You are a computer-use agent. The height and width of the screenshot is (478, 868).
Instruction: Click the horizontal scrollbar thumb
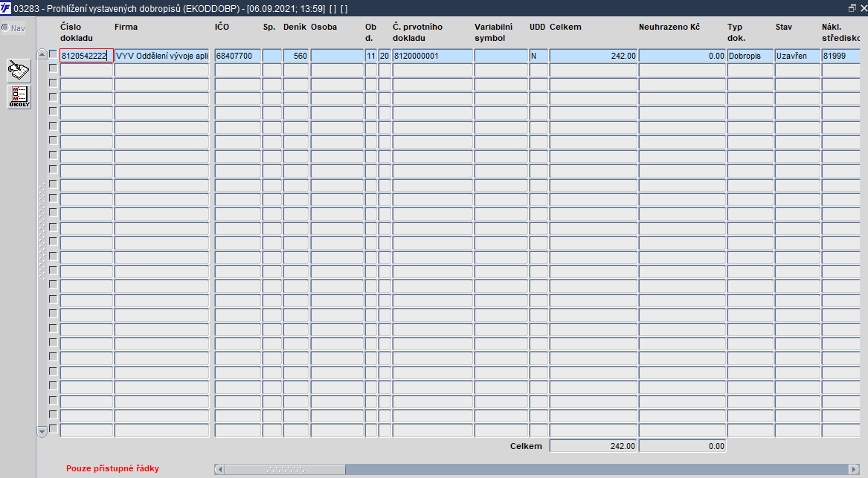click(x=285, y=469)
